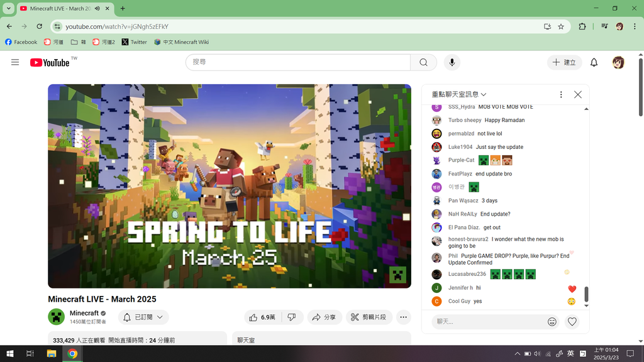Viewport: 644px width, 362px height.
Task: Open the 中文 Minecraft Wiki bookmark
Action: coord(182,42)
